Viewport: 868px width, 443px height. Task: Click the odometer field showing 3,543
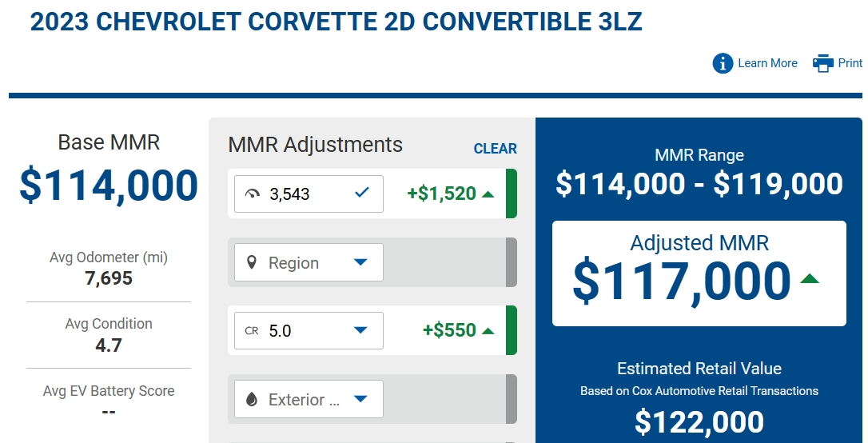[309, 194]
